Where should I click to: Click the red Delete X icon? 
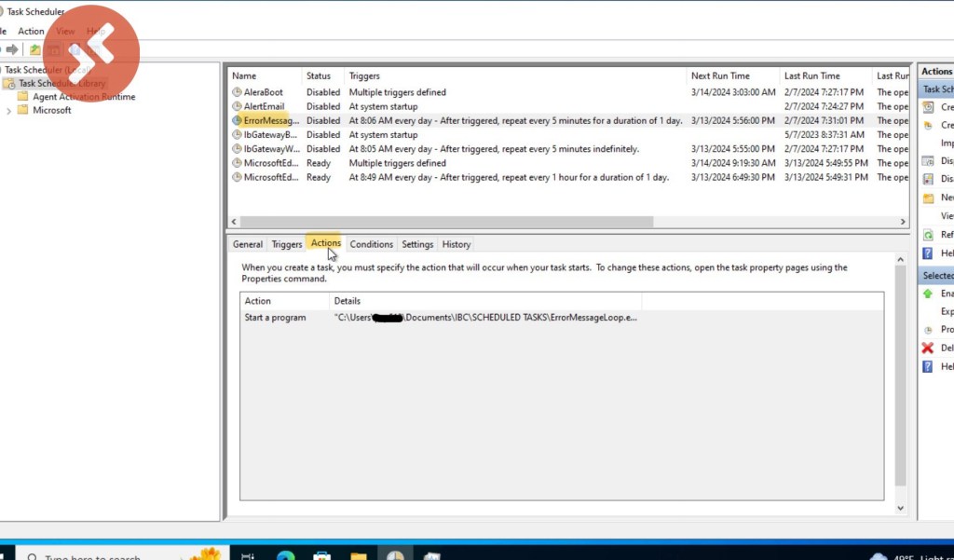click(928, 348)
